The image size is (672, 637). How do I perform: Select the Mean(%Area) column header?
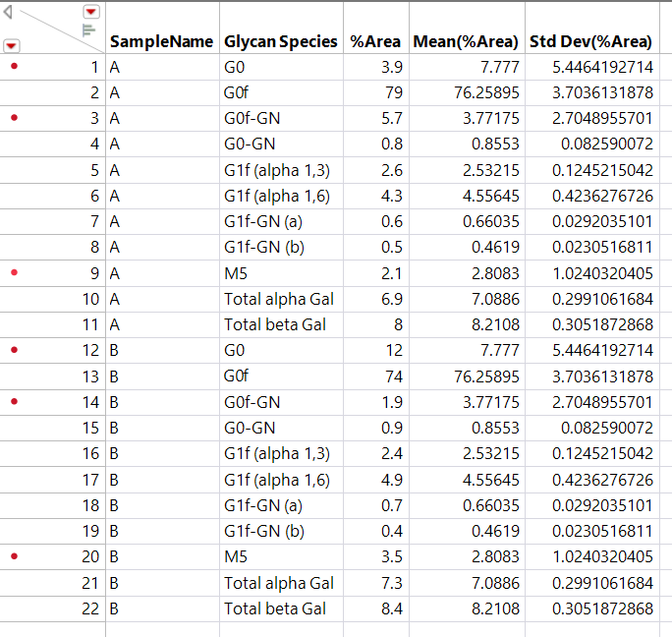(466, 41)
